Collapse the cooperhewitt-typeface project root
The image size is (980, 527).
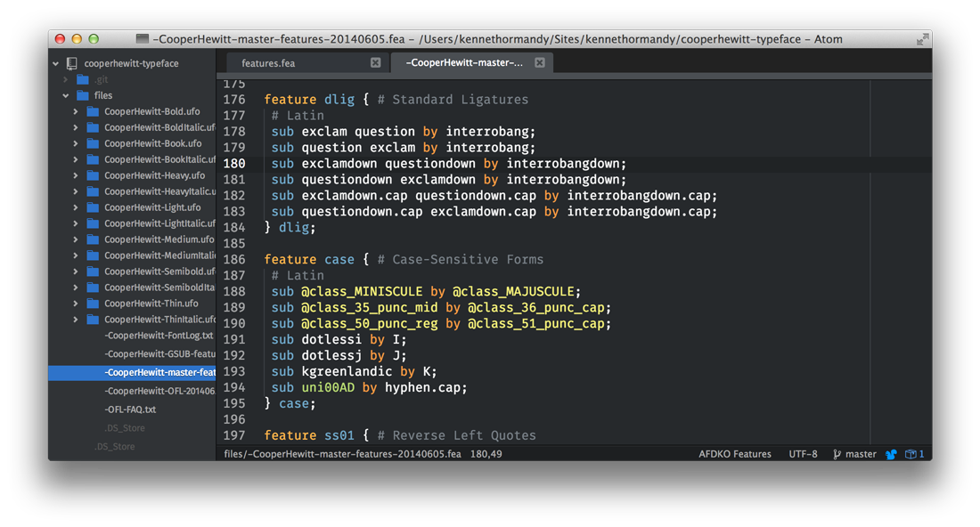(55, 63)
